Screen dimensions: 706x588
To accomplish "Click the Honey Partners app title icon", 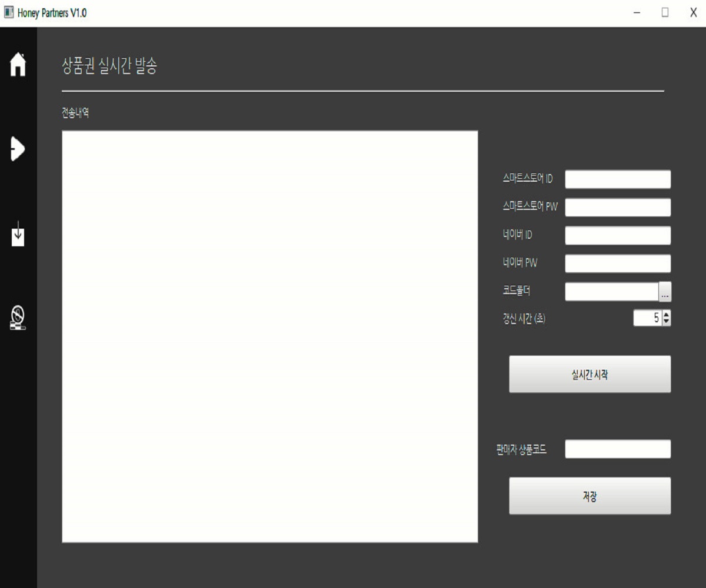I will click(x=9, y=13).
